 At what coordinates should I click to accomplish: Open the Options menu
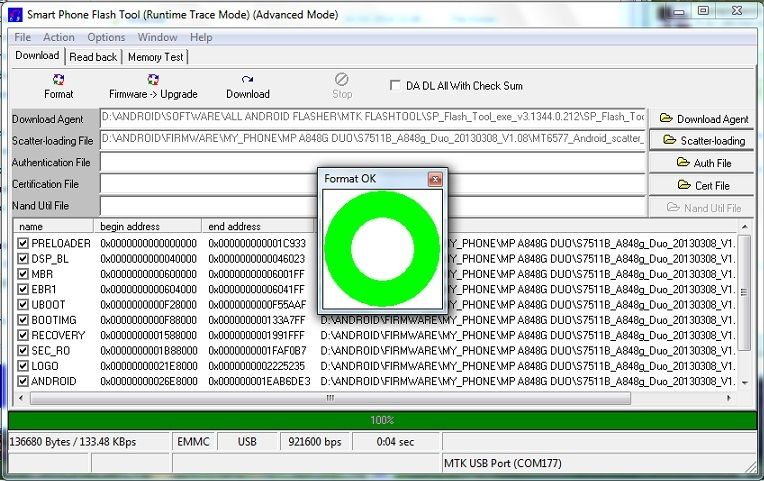[106, 38]
